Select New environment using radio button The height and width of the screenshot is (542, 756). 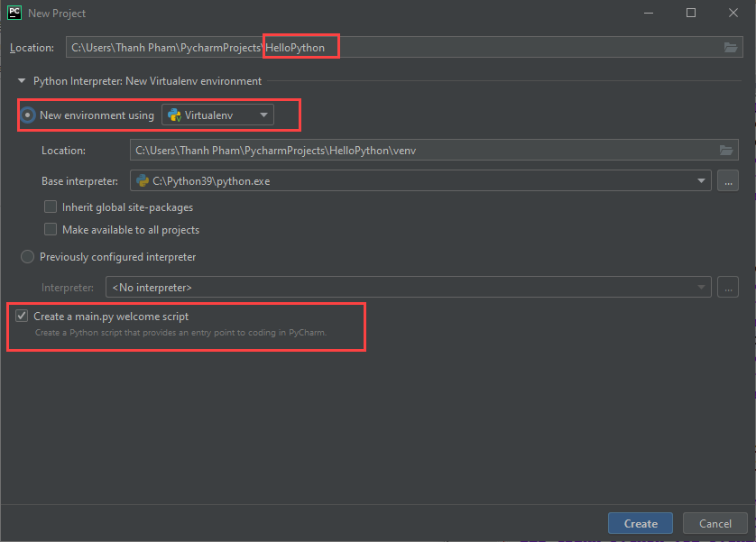click(27, 115)
